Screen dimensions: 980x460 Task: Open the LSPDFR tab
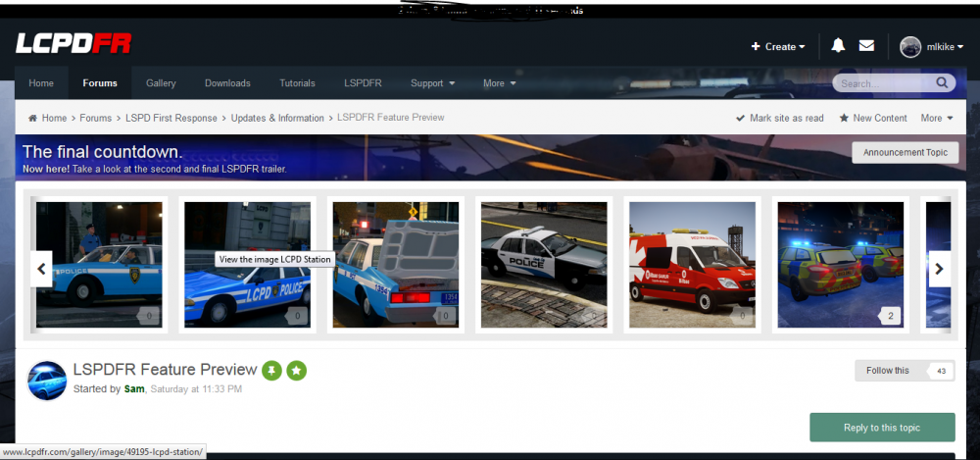coord(363,83)
